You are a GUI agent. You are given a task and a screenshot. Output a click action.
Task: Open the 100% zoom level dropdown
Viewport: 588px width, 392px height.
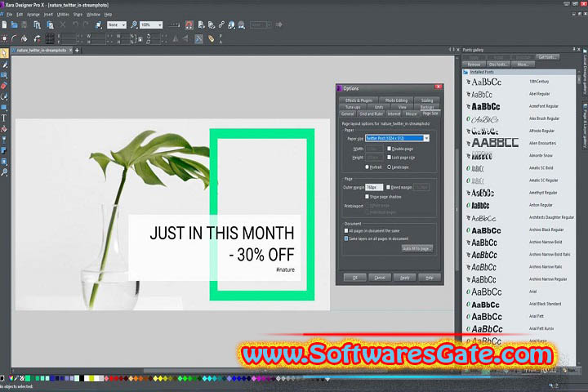pyautogui.click(x=160, y=24)
